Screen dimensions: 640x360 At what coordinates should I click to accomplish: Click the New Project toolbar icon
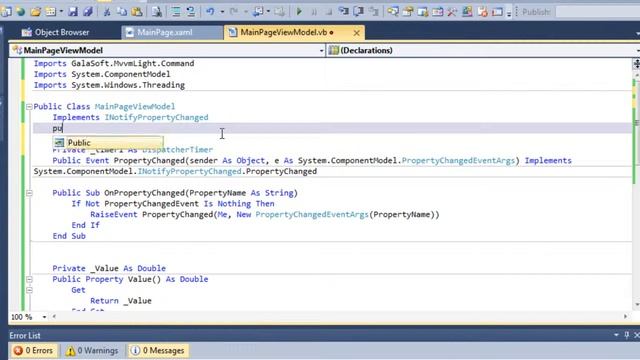click(x=6, y=12)
